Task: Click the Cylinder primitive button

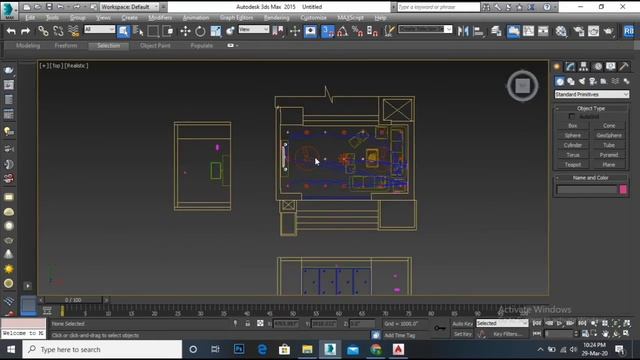Action: click(573, 145)
